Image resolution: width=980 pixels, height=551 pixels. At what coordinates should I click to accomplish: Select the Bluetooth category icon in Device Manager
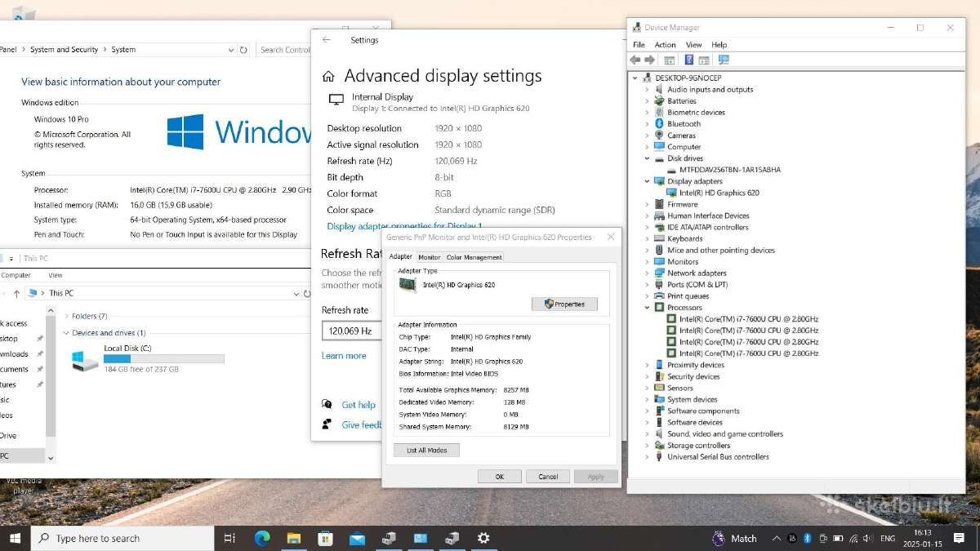click(659, 124)
